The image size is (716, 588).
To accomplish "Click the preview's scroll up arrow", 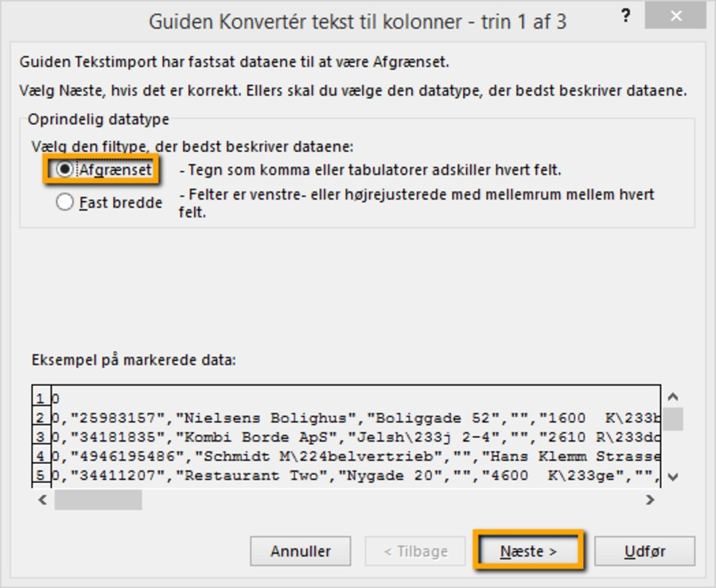I will tap(672, 396).
